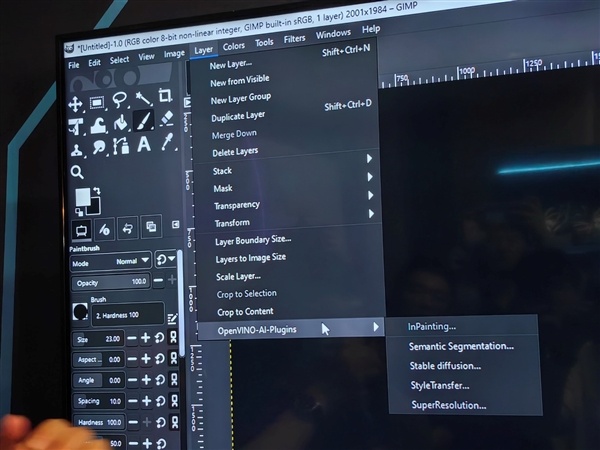Toggle the Aspect ratio link chain icon
The height and width of the screenshot is (450, 600).
pos(174,359)
